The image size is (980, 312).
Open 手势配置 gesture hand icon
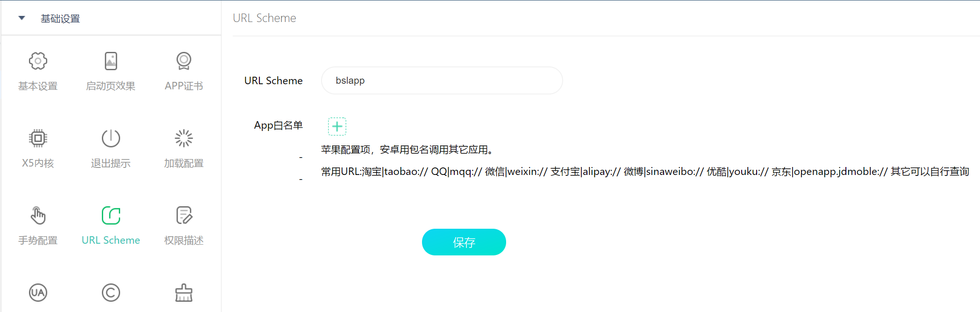coord(38,215)
